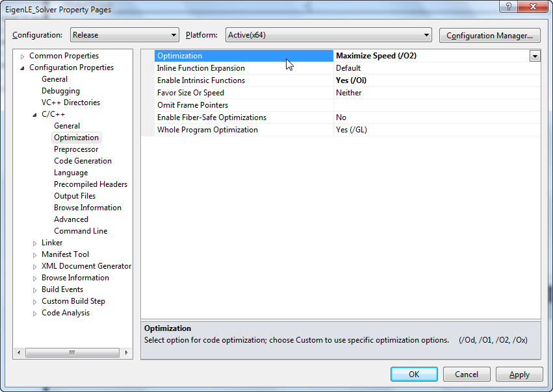Go to the Code Generation page

pos(83,161)
